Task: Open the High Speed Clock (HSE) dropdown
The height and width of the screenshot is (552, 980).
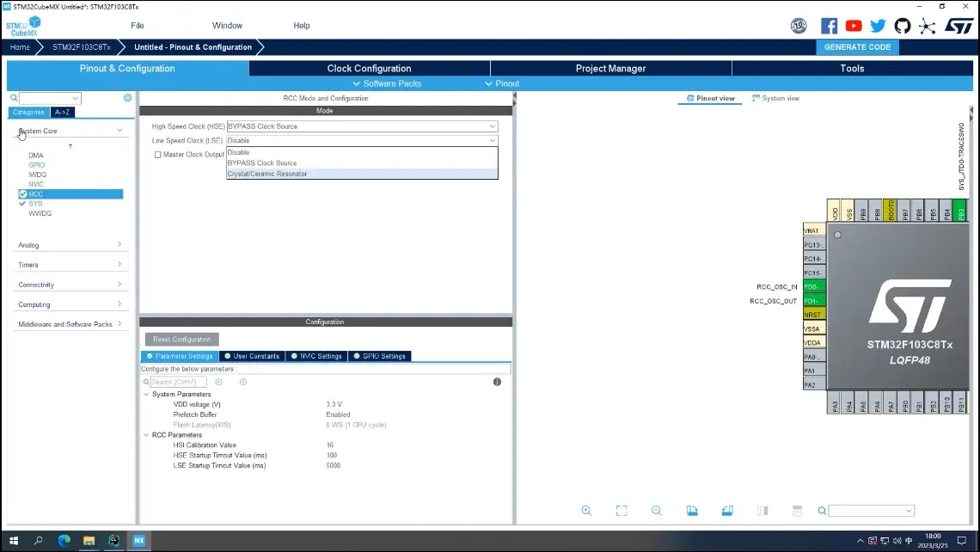Action: (362, 126)
